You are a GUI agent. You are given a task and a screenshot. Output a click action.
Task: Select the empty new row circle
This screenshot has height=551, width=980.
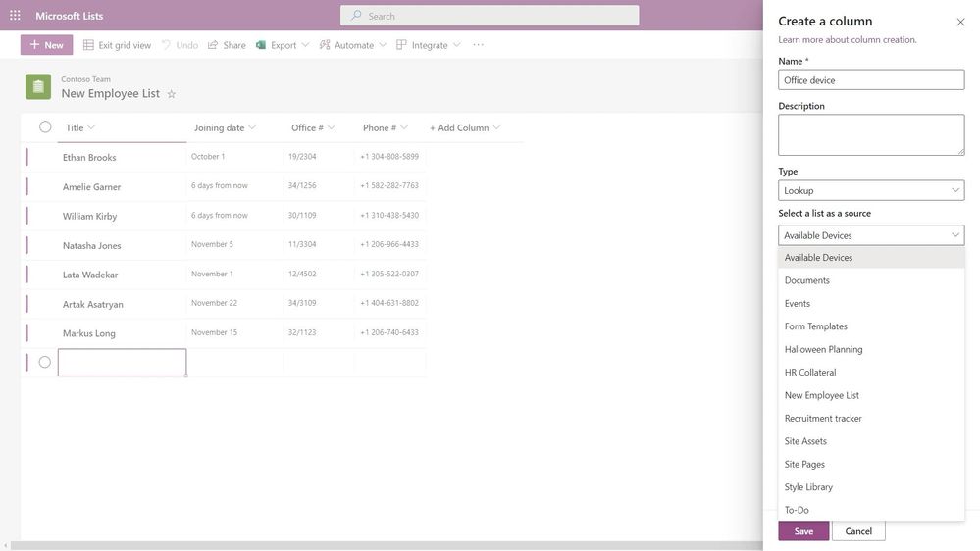44,362
